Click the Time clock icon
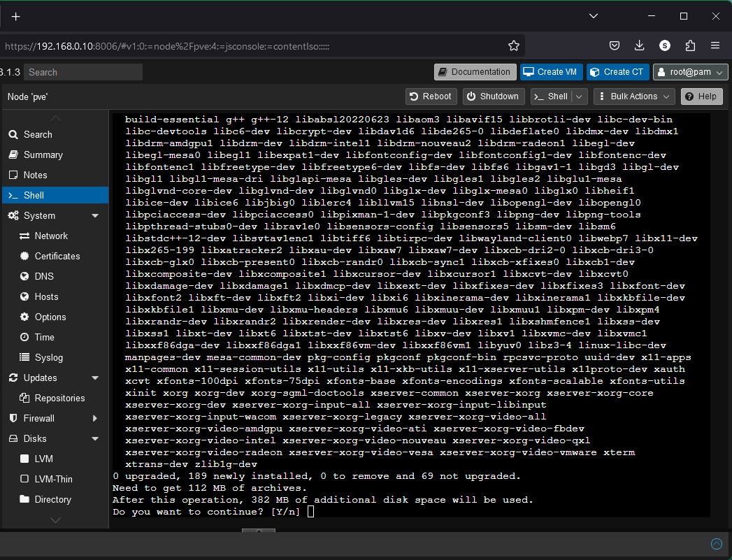This screenshot has width=732, height=560. tap(24, 337)
